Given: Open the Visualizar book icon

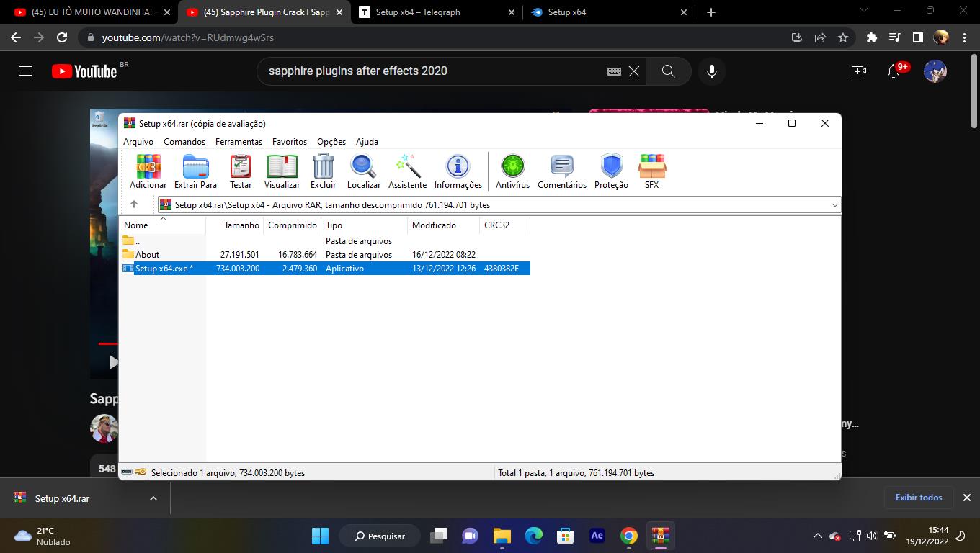Looking at the screenshot, I should pos(282,171).
